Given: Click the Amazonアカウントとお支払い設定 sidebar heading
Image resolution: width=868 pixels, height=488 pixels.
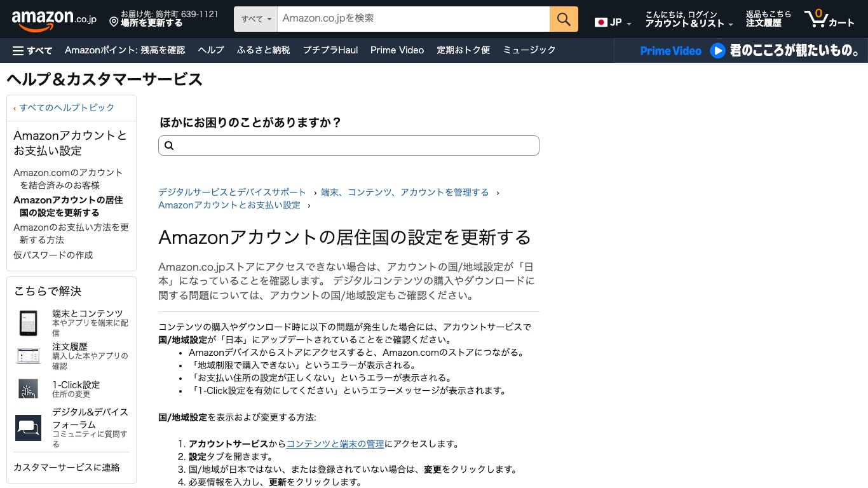Looking at the screenshot, I should [70, 144].
